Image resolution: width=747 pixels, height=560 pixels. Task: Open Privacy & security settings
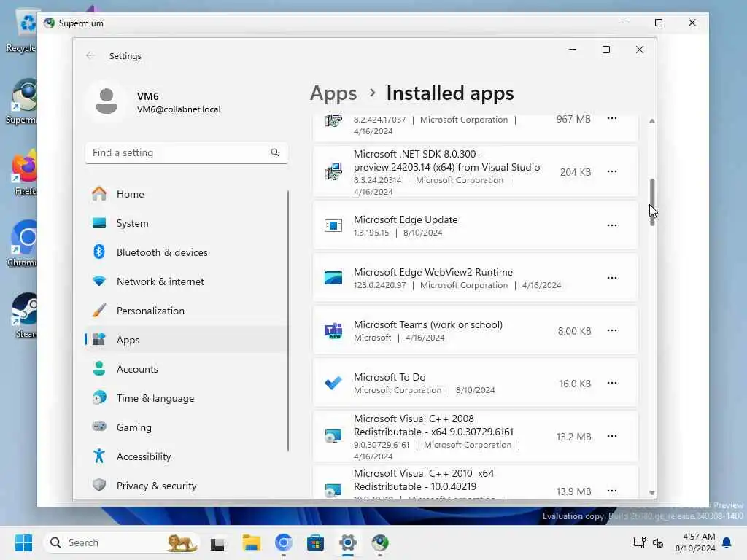coord(186,486)
